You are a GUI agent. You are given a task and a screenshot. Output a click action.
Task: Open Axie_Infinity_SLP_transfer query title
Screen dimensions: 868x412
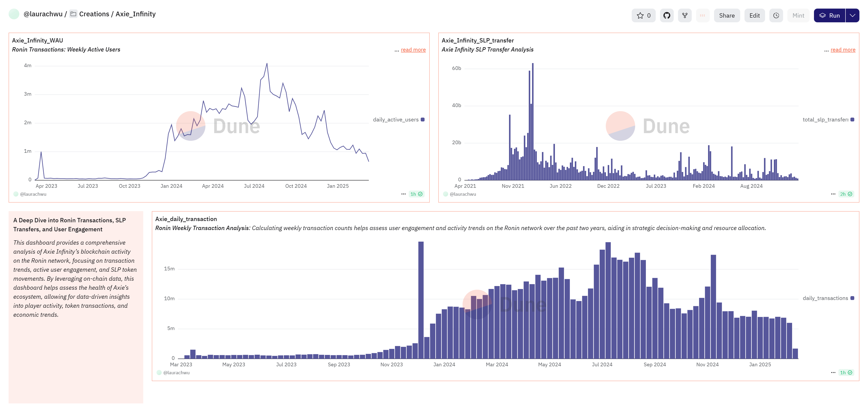tap(478, 41)
